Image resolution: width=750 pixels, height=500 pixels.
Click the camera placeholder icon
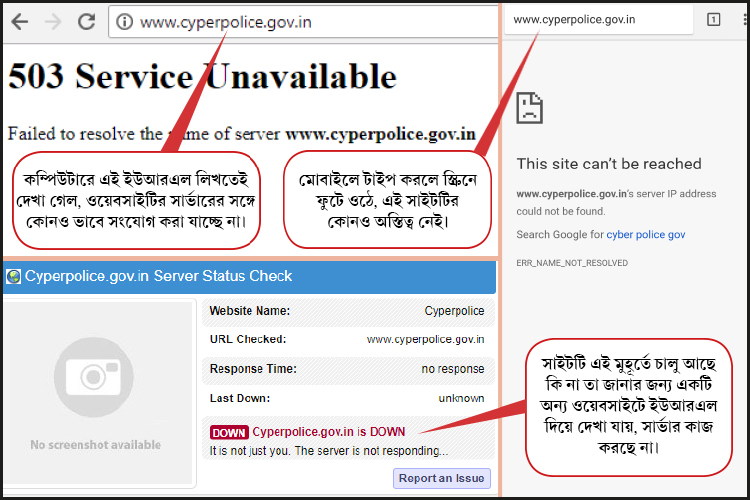tap(94, 377)
